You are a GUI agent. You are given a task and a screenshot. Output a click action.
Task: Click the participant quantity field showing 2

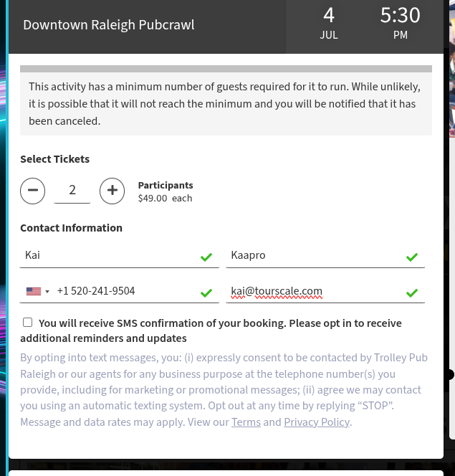(x=72, y=191)
